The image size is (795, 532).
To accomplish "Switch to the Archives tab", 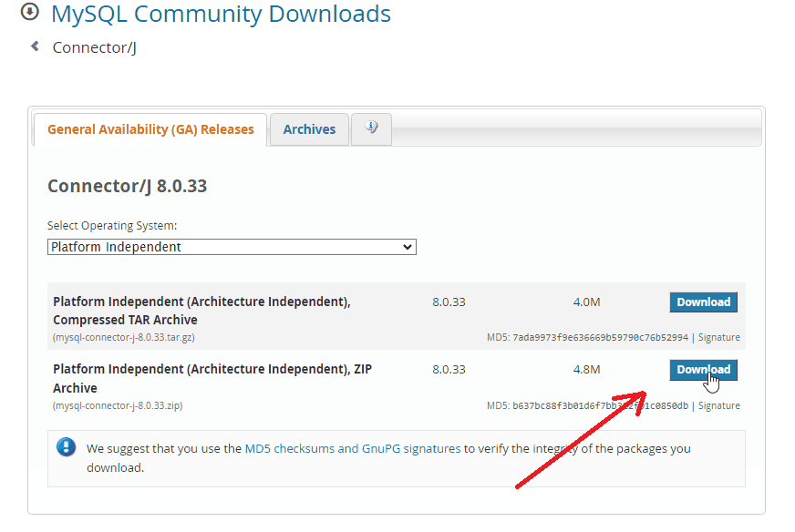I will [x=309, y=129].
